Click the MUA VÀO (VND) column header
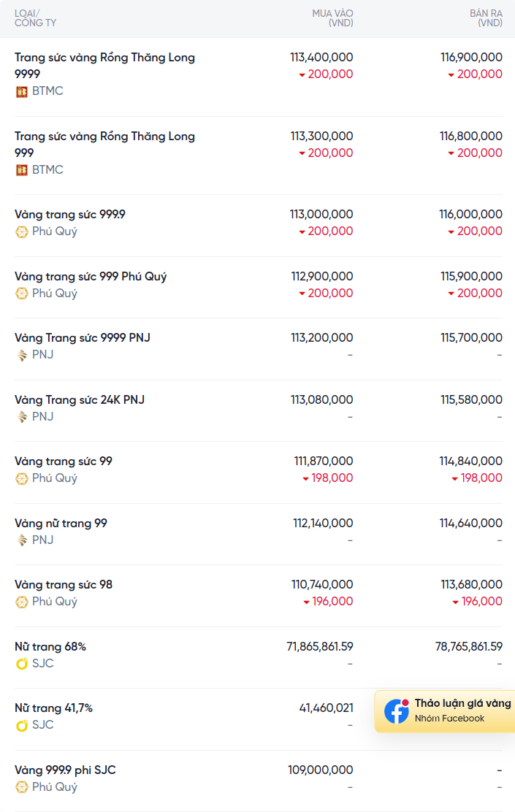The height and width of the screenshot is (812, 515). [332, 18]
